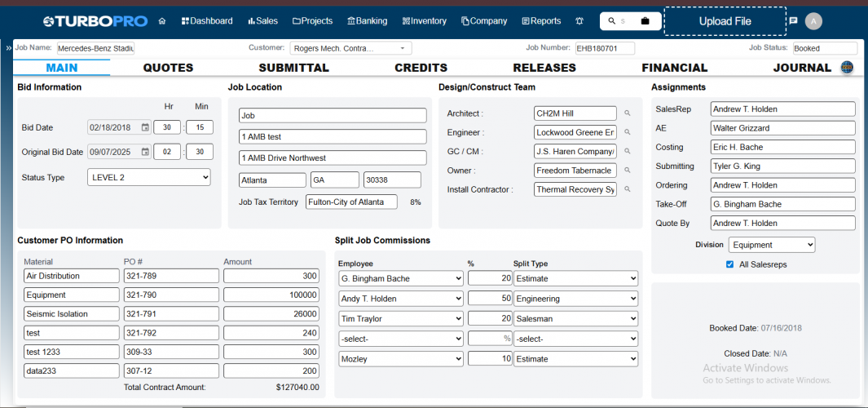Open calendar picker for Original Bid Date
The height and width of the screenshot is (408, 868).
[x=145, y=151]
